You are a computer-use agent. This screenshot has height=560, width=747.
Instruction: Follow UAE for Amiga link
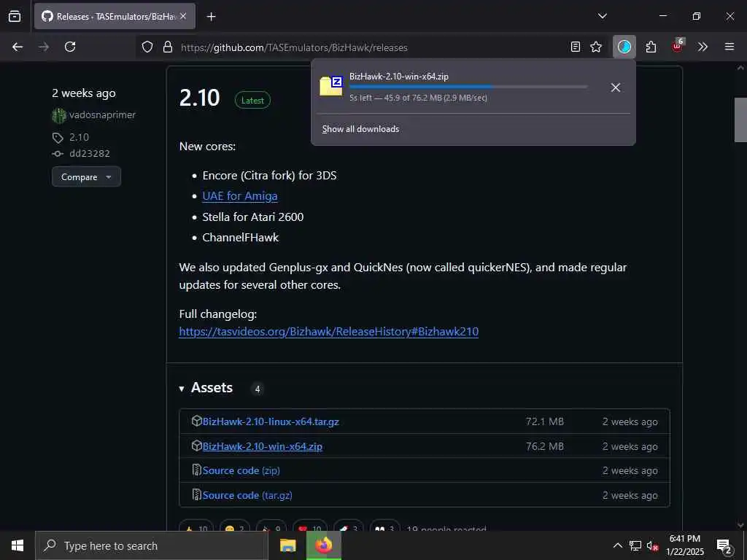coord(239,195)
